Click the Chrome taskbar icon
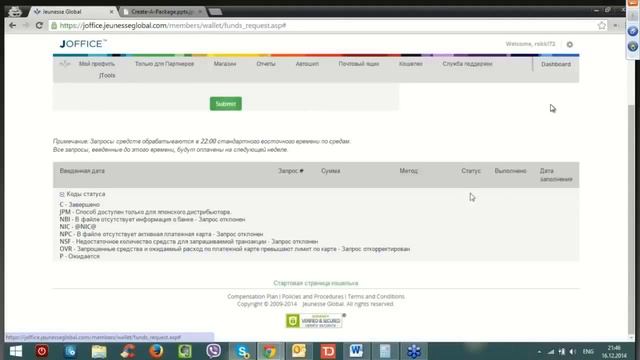This screenshot has width=640, height=360. pos(270,351)
